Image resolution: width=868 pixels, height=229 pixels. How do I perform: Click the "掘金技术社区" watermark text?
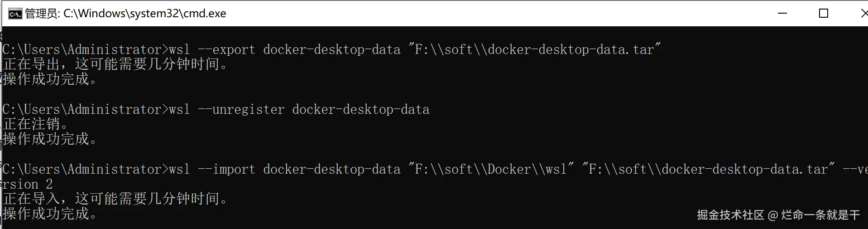tap(730, 215)
